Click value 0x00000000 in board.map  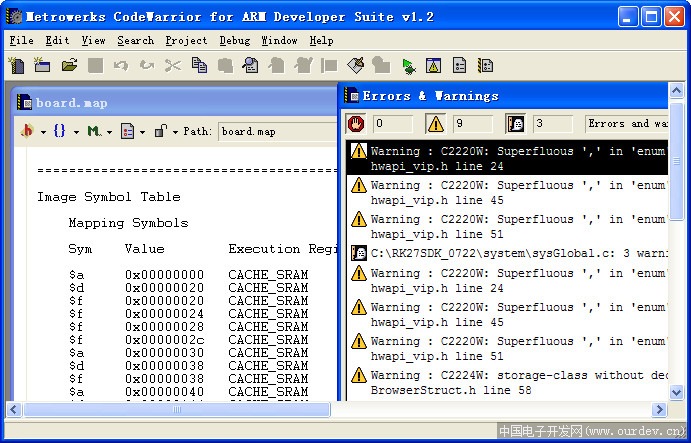click(164, 275)
